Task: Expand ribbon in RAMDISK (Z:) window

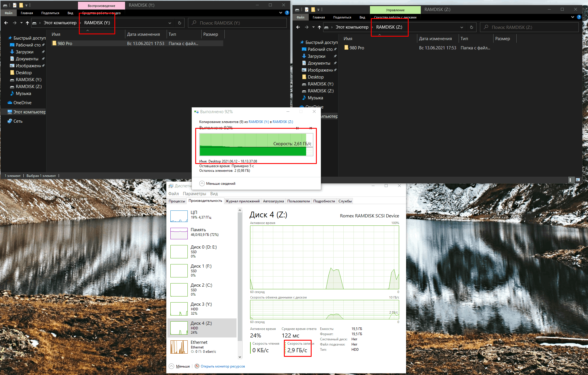Action: click(573, 17)
